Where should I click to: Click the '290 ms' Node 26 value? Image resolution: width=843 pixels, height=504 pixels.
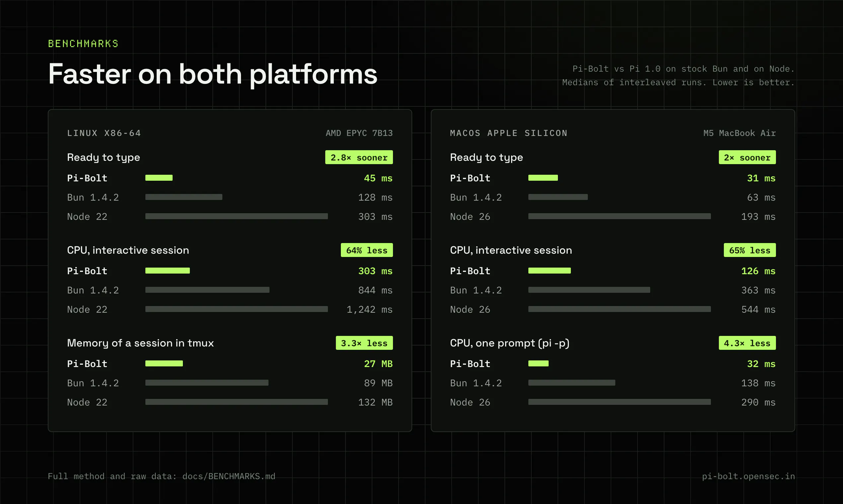pyautogui.click(x=759, y=403)
